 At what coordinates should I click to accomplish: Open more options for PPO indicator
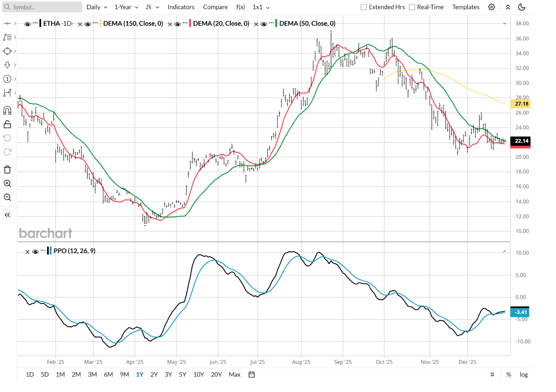pos(43,250)
